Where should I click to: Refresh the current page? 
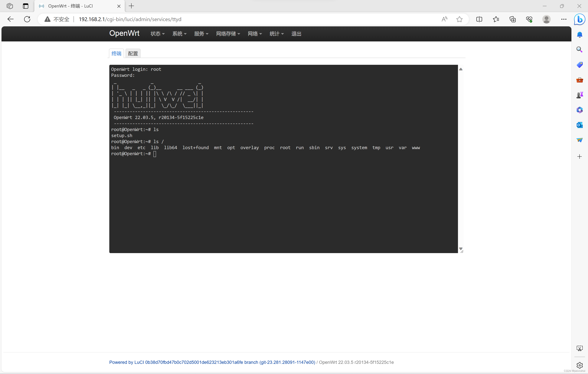27,19
